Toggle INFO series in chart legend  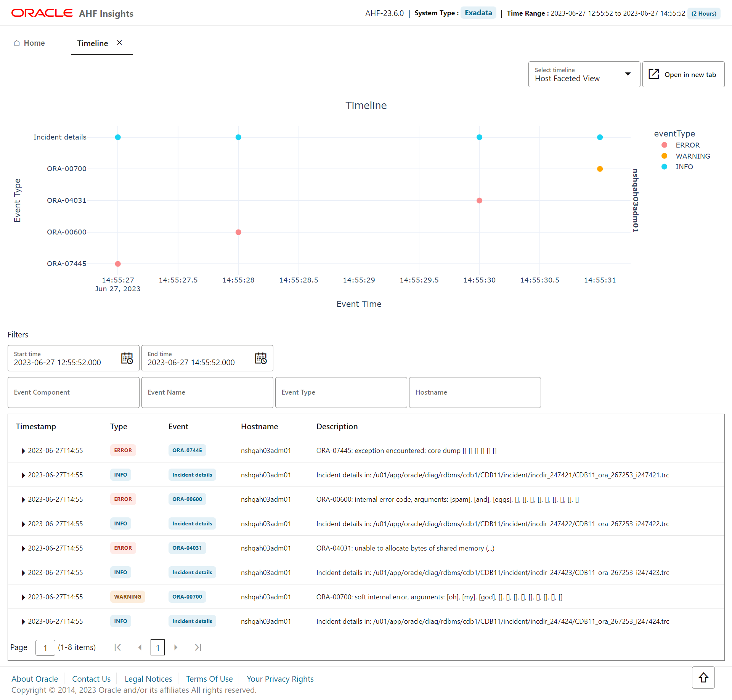pos(677,167)
